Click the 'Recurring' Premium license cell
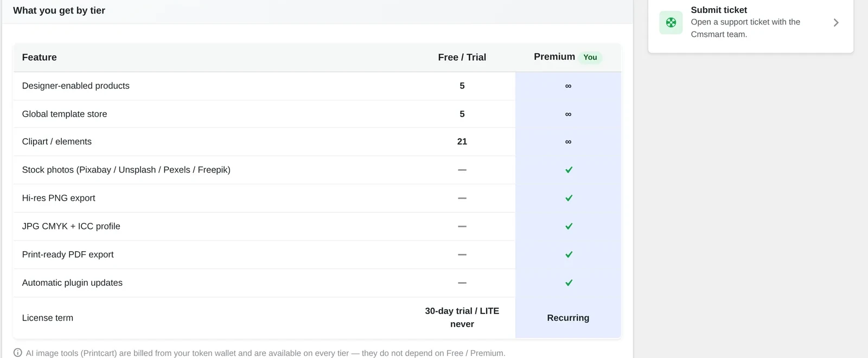The width and height of the screenshot is (868, 358). click(x=568, y=318)
